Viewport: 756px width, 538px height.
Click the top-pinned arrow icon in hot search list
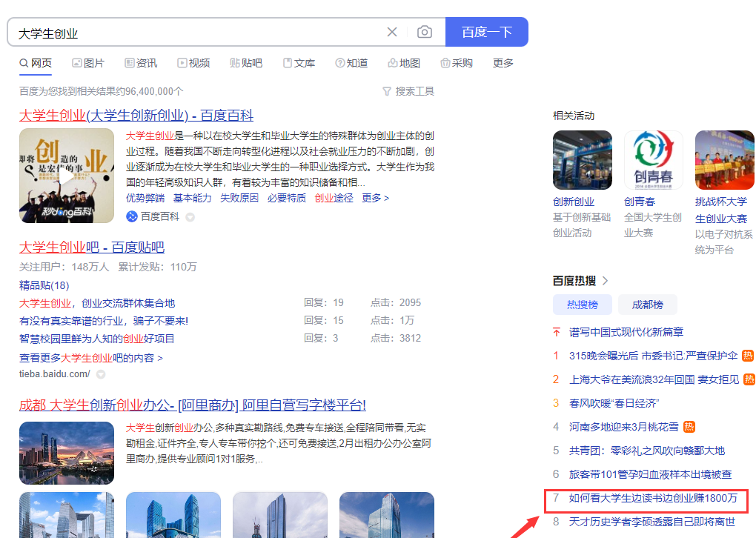click(557, 332)
